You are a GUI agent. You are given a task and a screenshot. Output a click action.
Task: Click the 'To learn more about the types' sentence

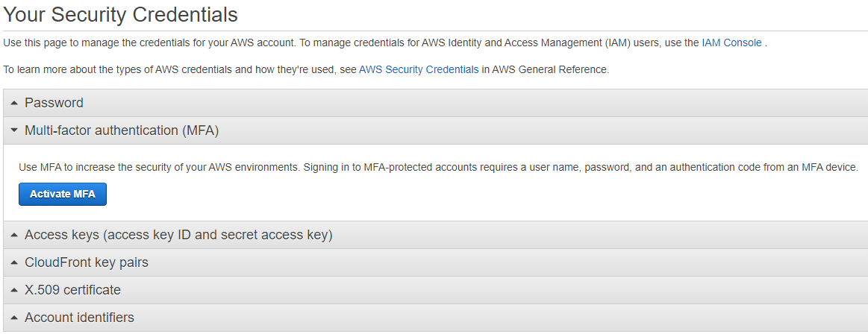[306, 69]
